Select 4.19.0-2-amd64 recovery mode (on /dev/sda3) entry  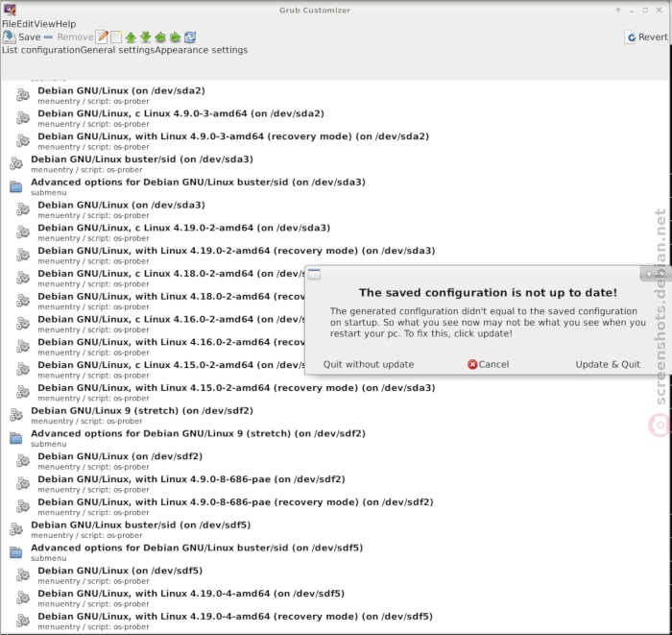(x=236, y=256)
